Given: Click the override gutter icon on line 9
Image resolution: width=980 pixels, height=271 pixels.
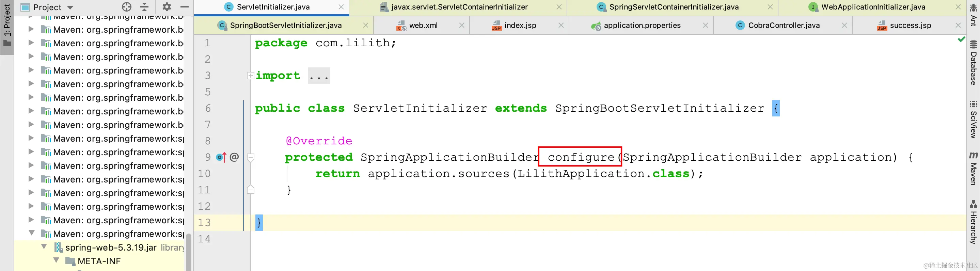Looking at the screenshot, I should pyautogui.click(x=221, y=157).
